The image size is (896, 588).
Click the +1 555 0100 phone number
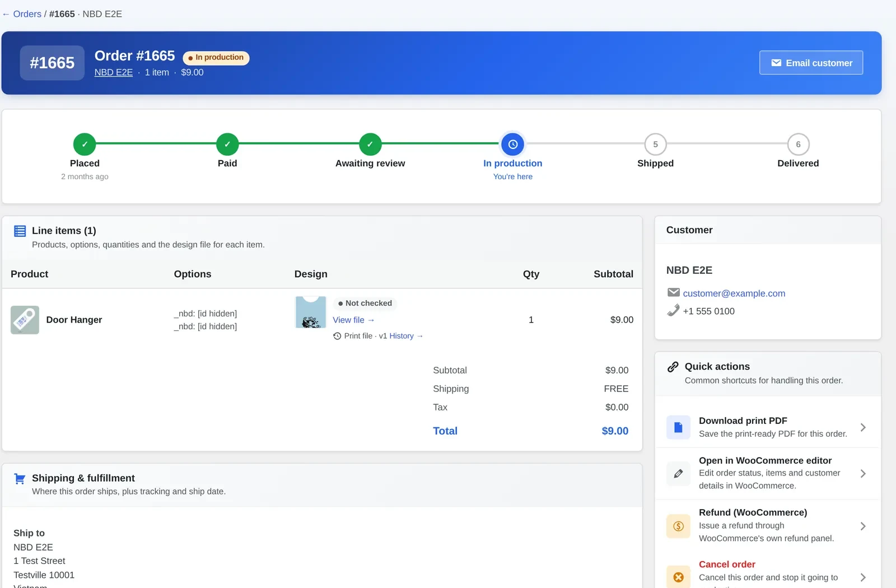[708, 311]
